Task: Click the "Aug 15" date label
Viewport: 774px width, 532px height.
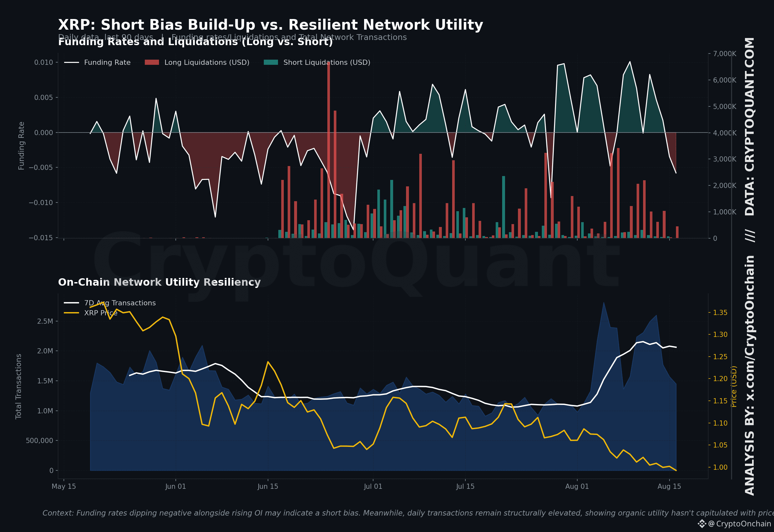Action: pos(669,486)
